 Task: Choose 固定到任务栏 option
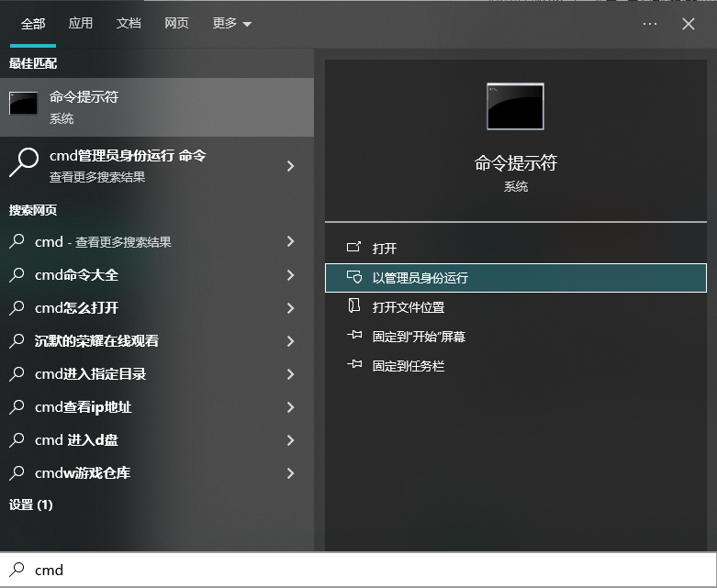516,366
